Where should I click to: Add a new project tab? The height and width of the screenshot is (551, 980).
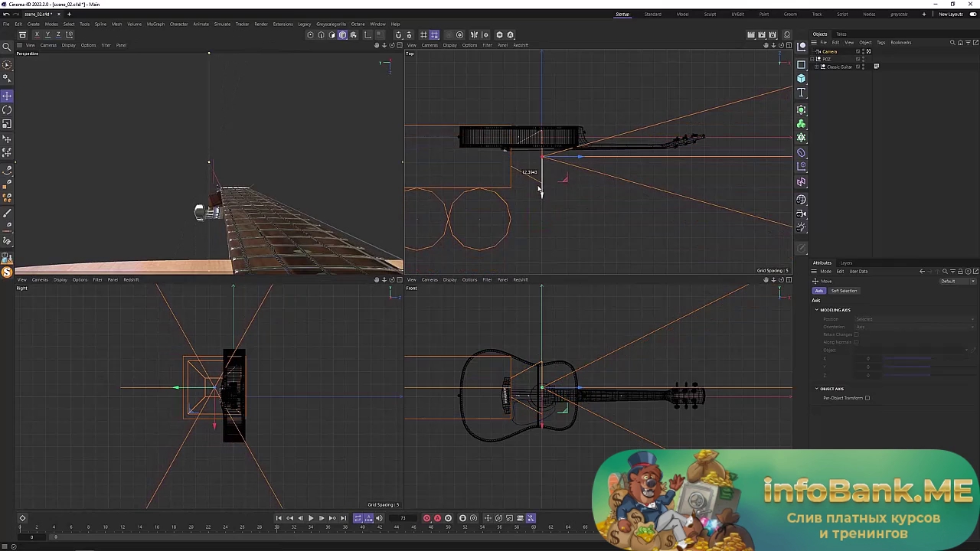click(69, 14)
